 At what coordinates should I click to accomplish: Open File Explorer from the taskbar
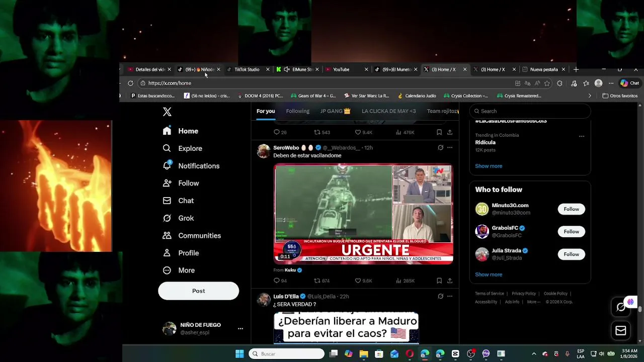(x=364, y=354)
